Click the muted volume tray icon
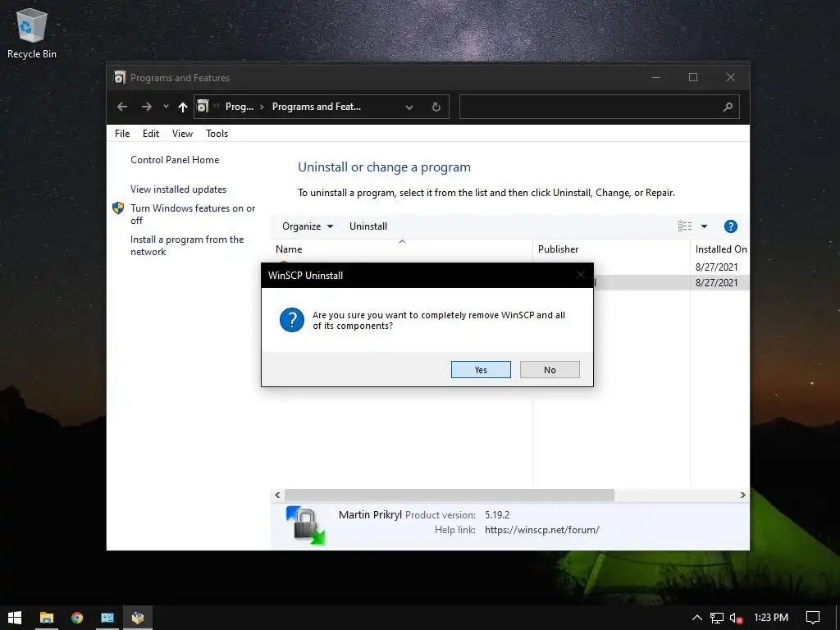 (x=736, y=618)
